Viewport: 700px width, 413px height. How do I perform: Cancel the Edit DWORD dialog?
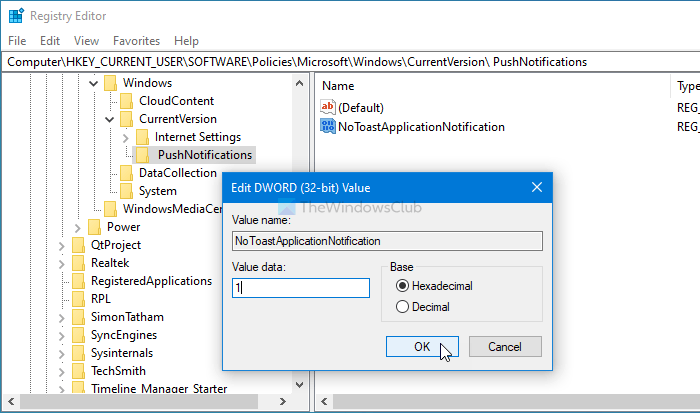point(504,346)
